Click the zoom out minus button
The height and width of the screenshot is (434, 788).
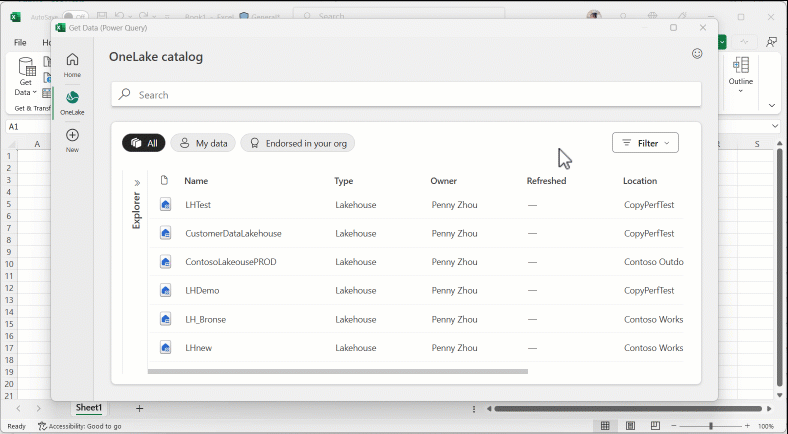(x=674, y=426)
